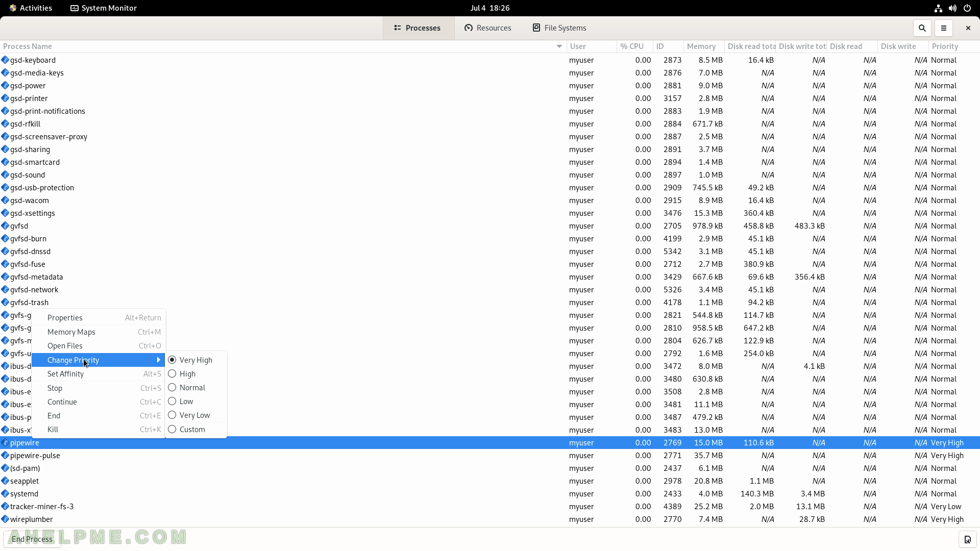Open the System Monitor app menu in top bar

[x=104, y=8]
